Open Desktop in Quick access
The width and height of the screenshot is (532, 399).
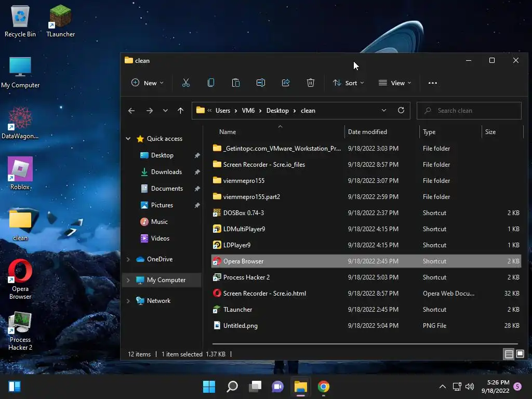162,155
